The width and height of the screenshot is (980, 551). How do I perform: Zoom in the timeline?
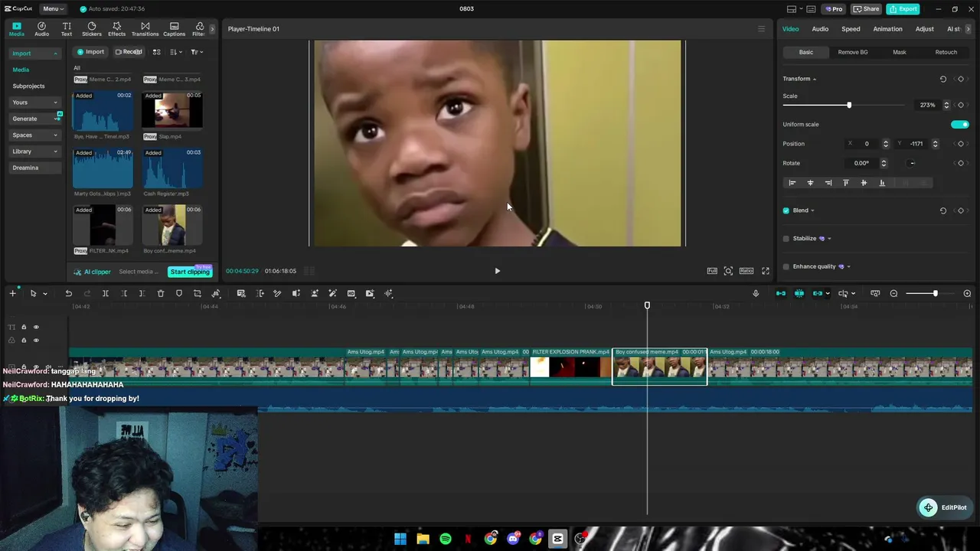coord(967,294)
